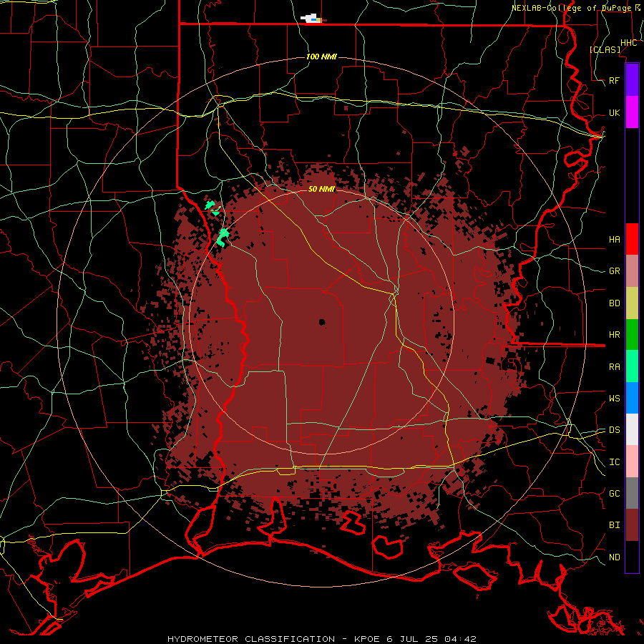
Task: Click the "HR" legend label
Action: (615, 335)
